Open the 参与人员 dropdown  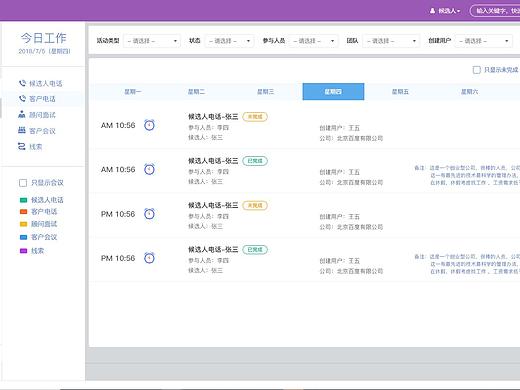tap(314, 41)
